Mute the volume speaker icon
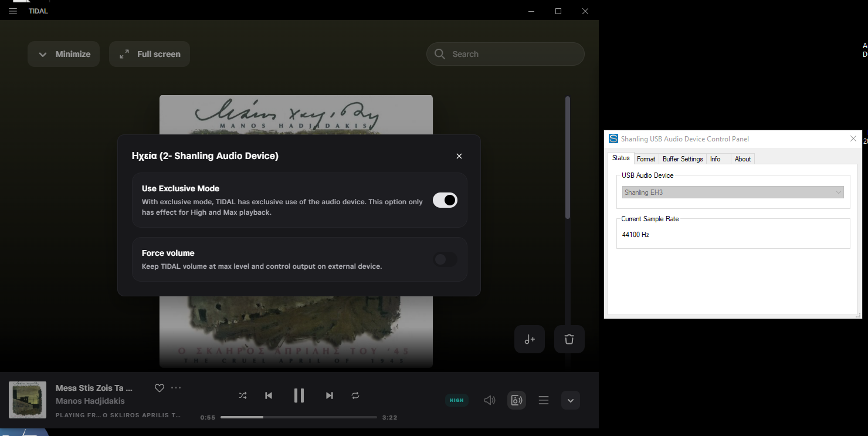868x436 pixels. [489, 400]
